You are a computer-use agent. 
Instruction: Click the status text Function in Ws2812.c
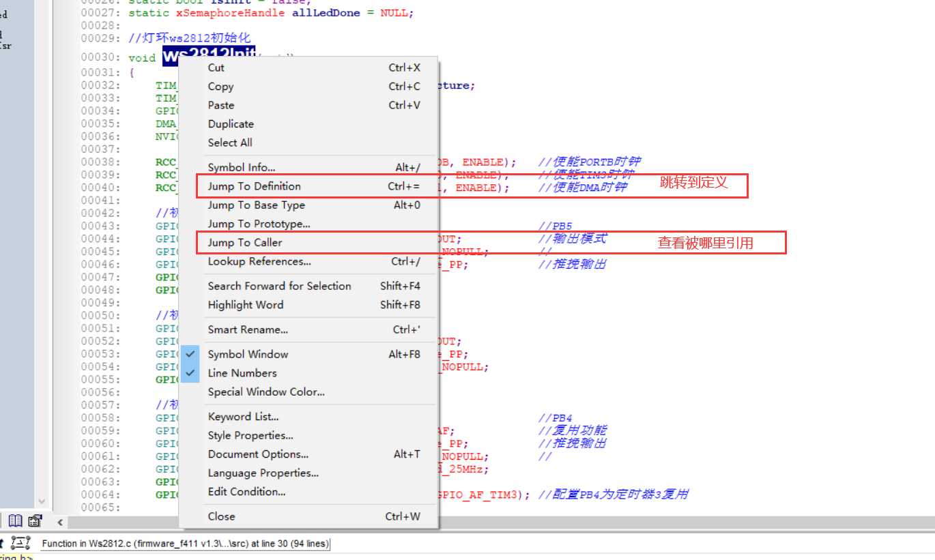point(185,544)
